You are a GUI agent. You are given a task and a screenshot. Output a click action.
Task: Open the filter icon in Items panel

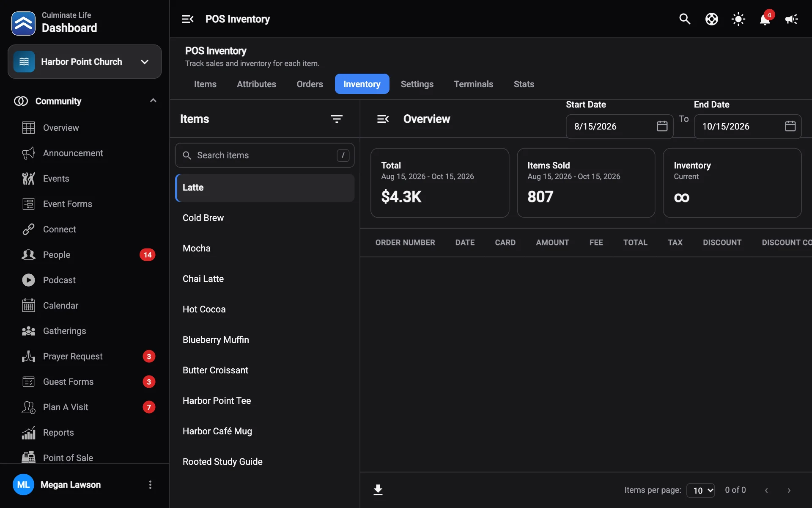pyautogui.click(x=337, y=119)
